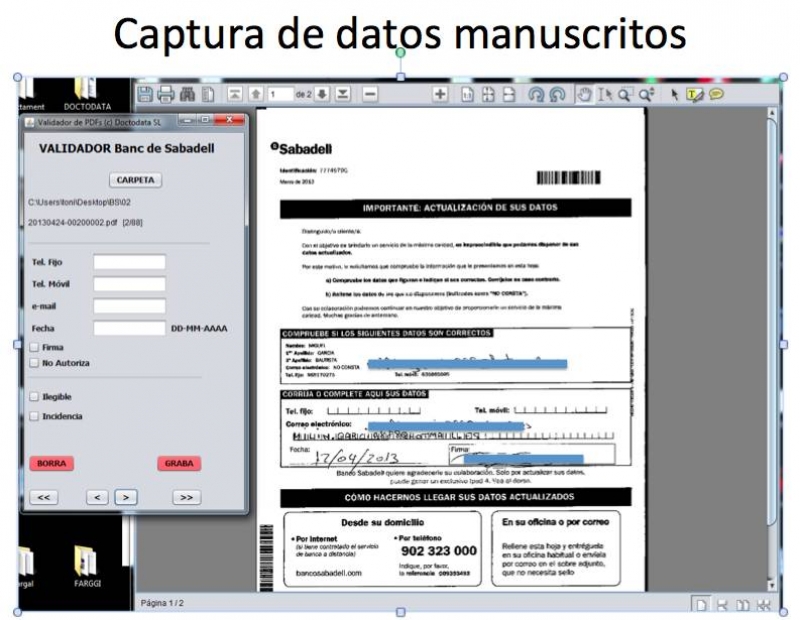Set the PDF view to actual size
Viewport: 800px width, 620px height.
(467, 94)
